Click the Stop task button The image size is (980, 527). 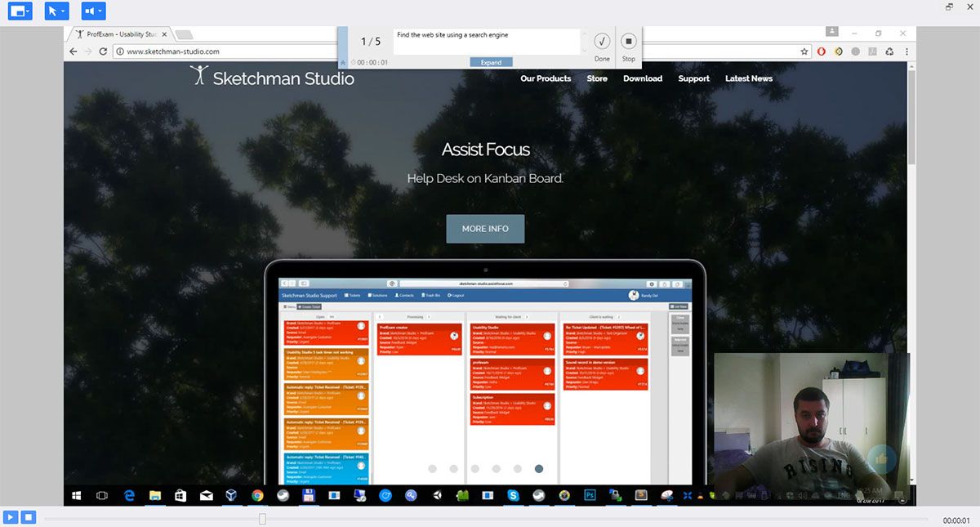click(x=628, y=41)
